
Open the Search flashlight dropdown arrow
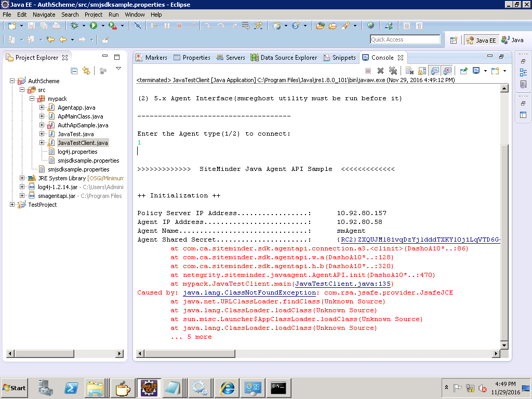(x=355, y=26)
